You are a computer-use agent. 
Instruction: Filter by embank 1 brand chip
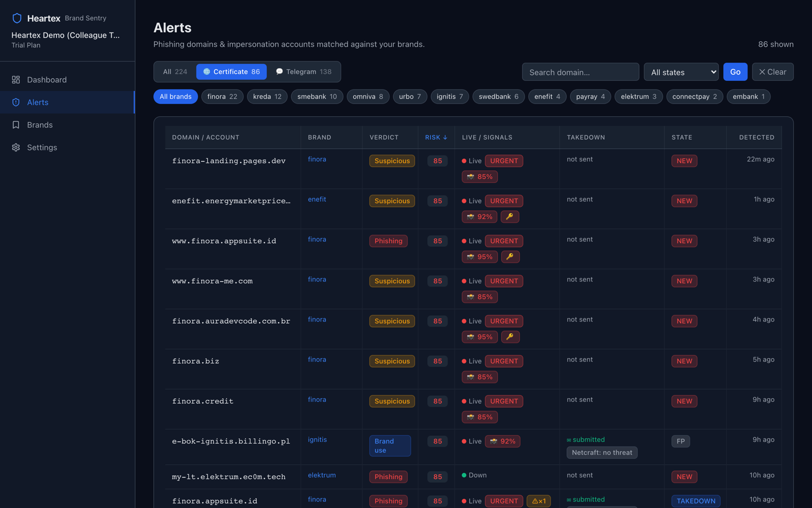(x=749, y=97)
